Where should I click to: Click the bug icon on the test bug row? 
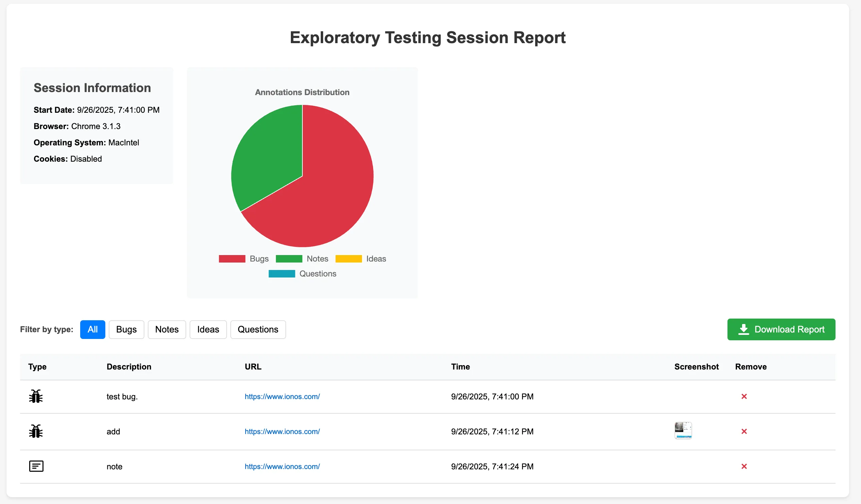click(36, 396)
